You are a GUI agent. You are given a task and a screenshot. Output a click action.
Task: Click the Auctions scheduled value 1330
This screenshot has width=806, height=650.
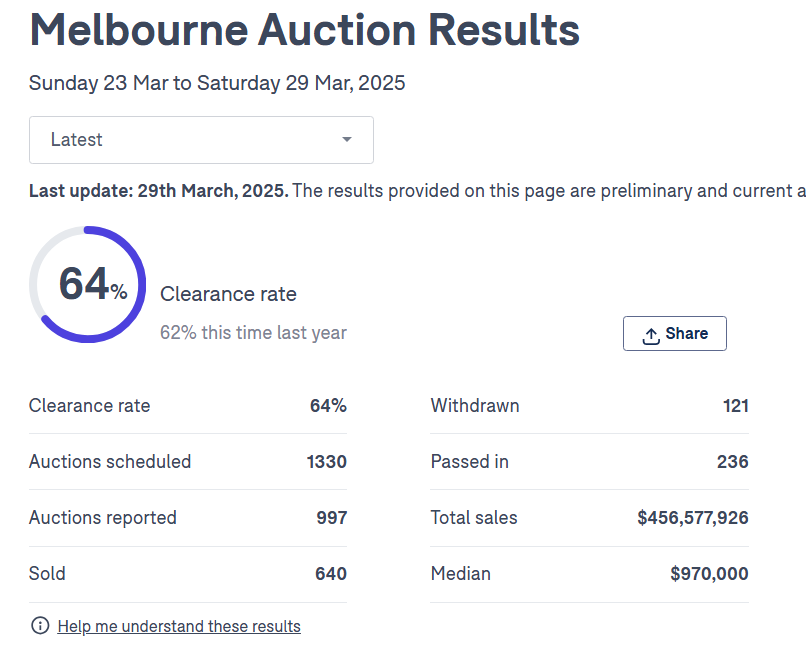327,462
